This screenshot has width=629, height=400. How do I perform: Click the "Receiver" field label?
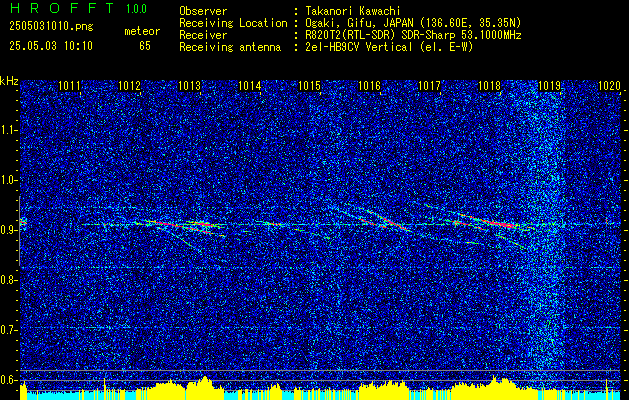click(x=203, y=35)
